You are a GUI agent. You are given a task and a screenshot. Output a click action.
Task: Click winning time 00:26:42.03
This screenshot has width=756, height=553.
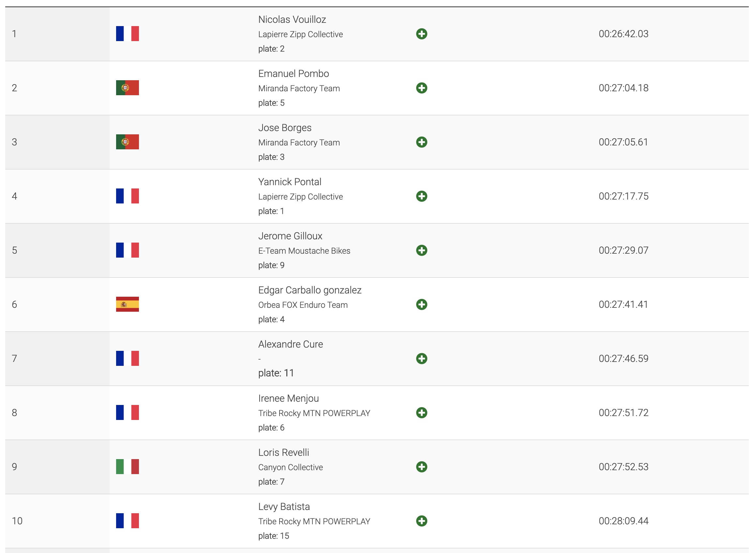click(x=623, y=34)
